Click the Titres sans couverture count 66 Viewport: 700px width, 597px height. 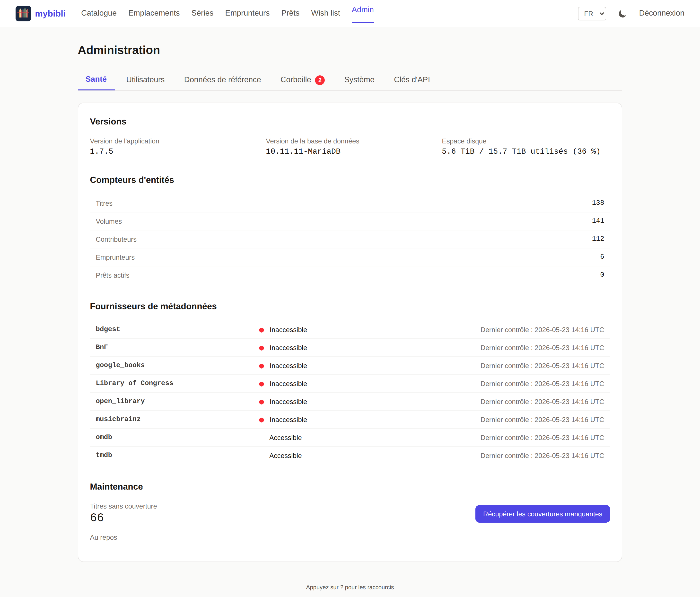[97, 518]
